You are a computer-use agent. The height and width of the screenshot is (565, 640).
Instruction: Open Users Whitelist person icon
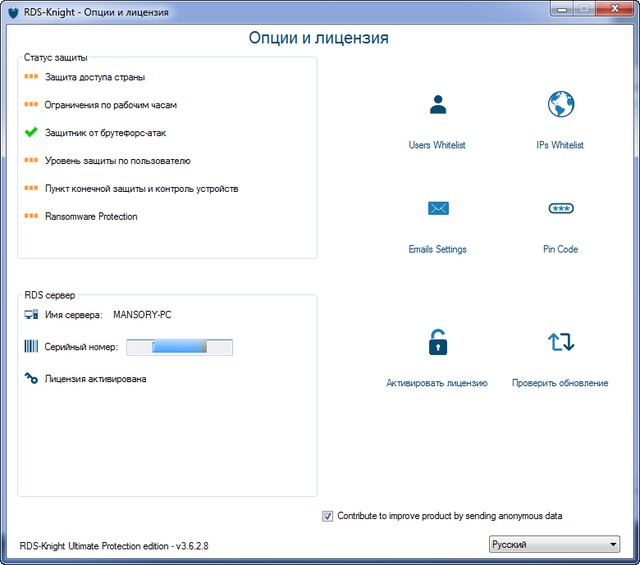[x=438, y=105]
